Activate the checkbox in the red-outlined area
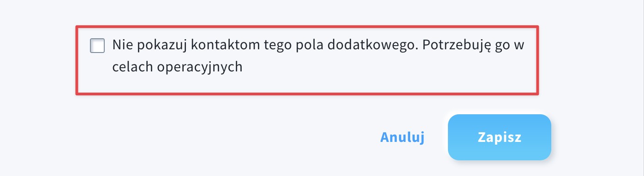 click(x=97, y=46)
